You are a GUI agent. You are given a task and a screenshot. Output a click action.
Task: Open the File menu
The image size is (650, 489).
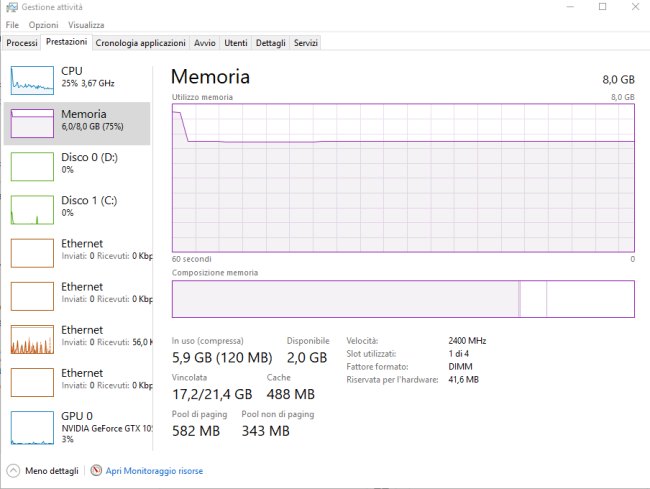(12, 25)
